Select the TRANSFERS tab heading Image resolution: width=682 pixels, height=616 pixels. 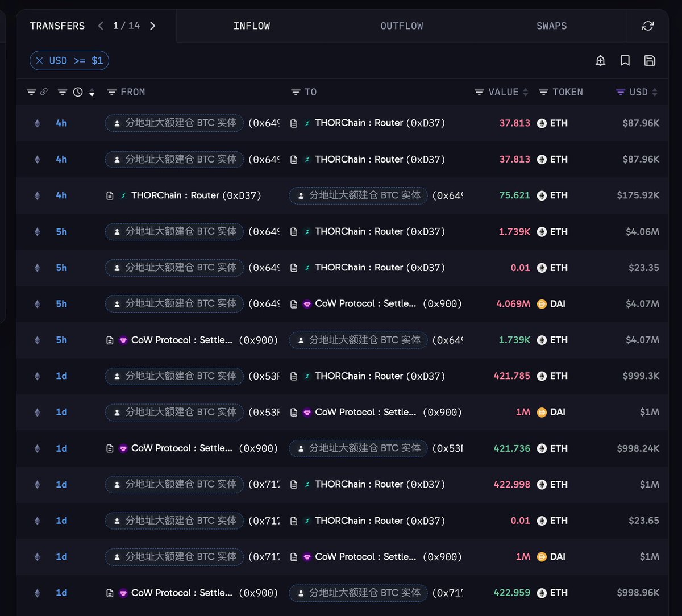57,26
